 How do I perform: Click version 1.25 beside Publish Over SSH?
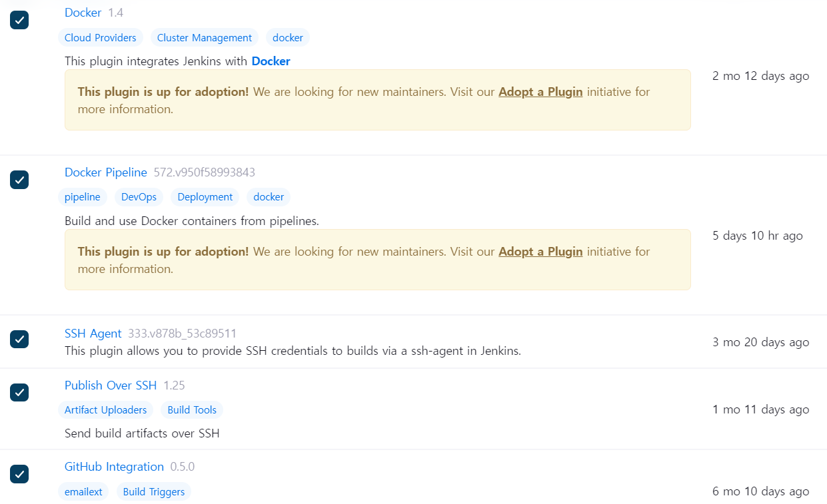(x=175, y=385)
